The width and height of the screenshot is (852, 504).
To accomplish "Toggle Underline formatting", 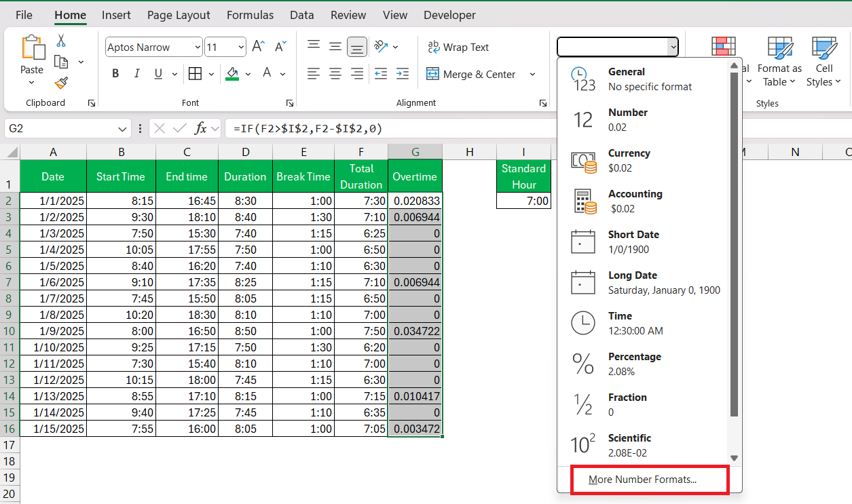I will [x=158, y=74].
